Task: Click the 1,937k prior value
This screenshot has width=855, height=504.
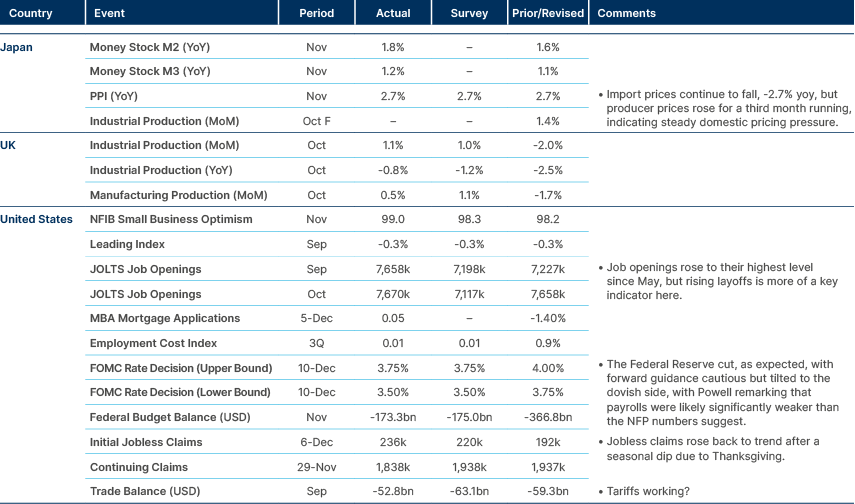Action: click(x=548, y=467)
